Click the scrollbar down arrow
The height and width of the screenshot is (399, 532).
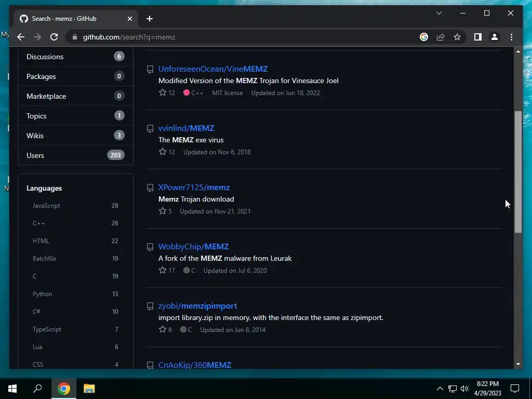coord(518,364)
